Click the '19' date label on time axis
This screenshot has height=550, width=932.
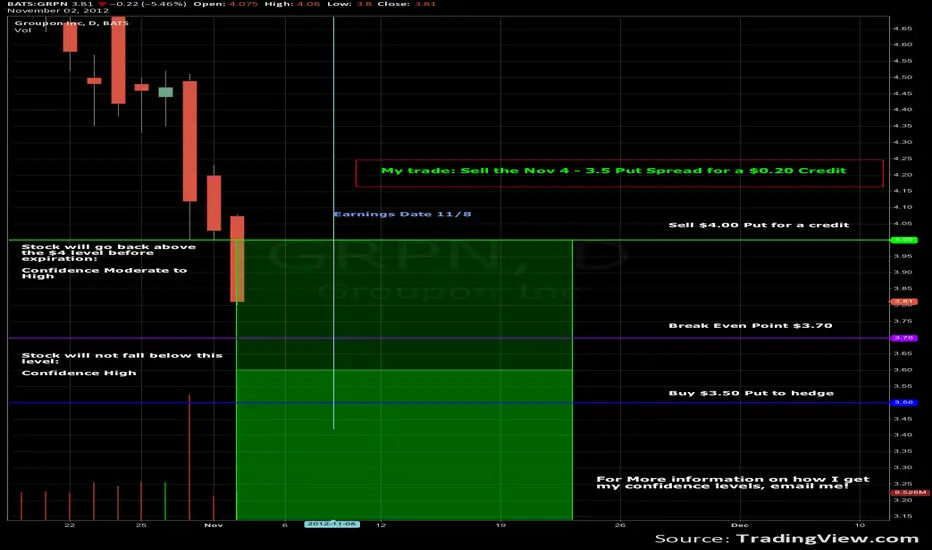click(x=500, y=525)
